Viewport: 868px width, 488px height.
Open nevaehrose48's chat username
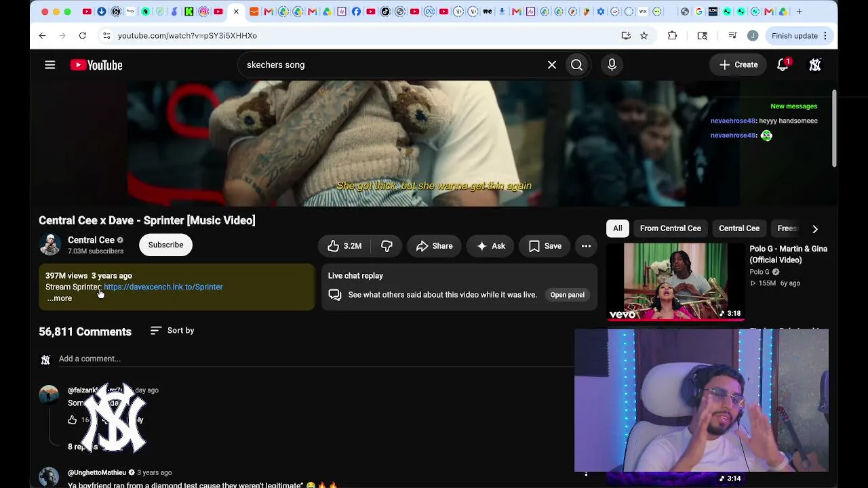coord(732,121)
